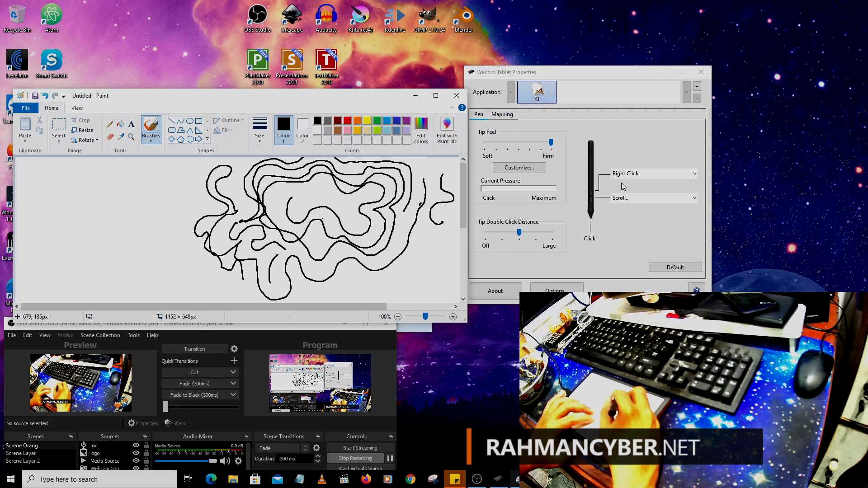The height and width of the screenshot is (488, 868).
Task: Click the Cut scissors icon in Paint
Action: click(40, 120)
